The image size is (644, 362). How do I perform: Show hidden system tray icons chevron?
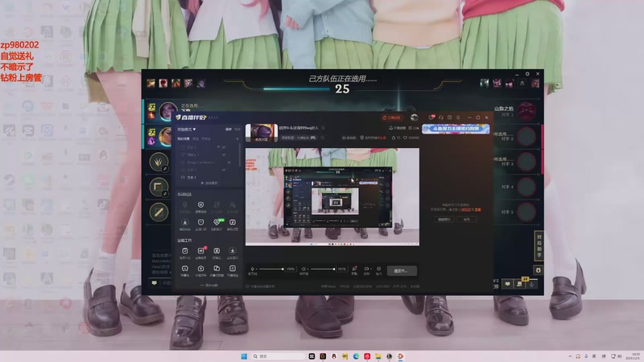pos(570,356)
